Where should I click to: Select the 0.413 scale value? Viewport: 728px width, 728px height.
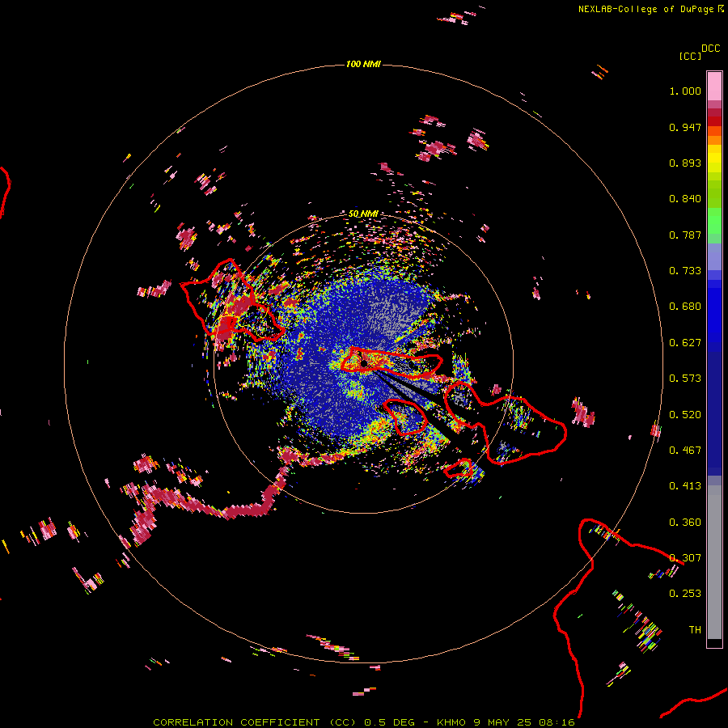[685, 486]
